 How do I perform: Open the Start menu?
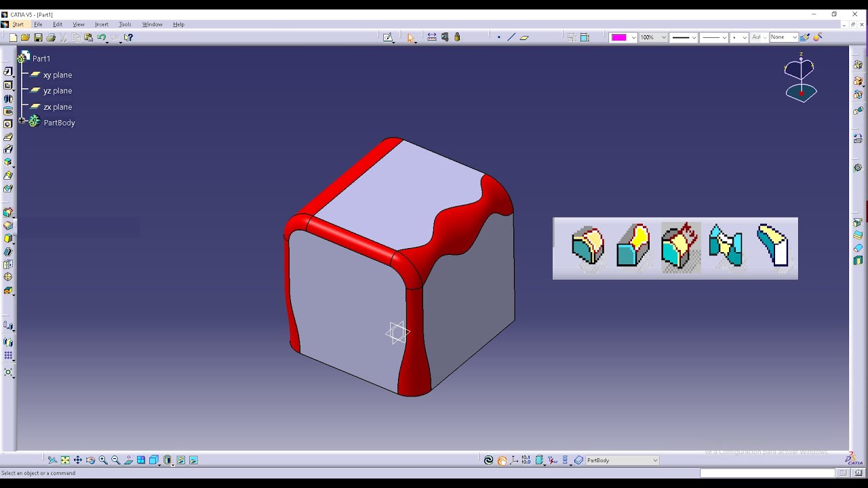pyautogui.click(x=18, y=24)
